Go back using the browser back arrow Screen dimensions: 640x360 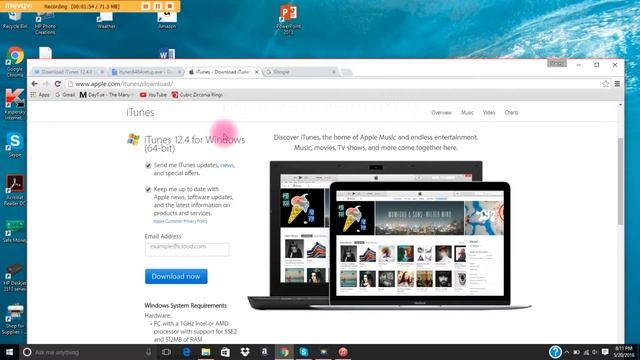35,84
